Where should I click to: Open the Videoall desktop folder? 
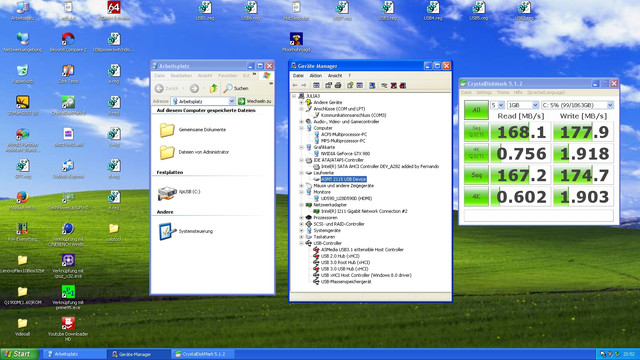(22, 327)
